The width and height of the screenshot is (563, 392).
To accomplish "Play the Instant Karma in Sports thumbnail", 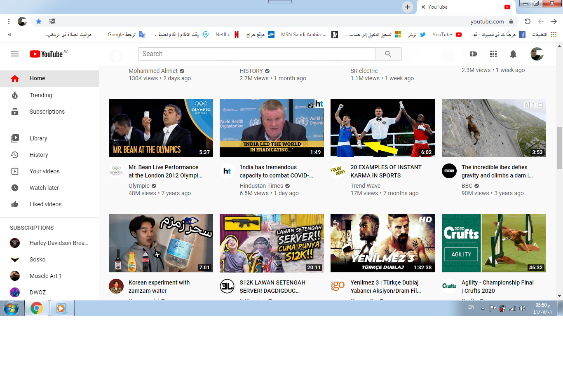I will click(383, 128).
